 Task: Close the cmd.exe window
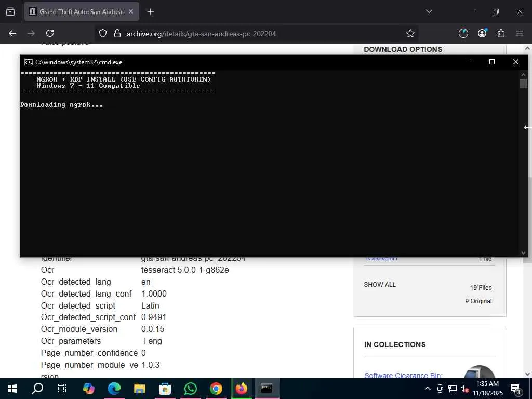tap(516, 62)
